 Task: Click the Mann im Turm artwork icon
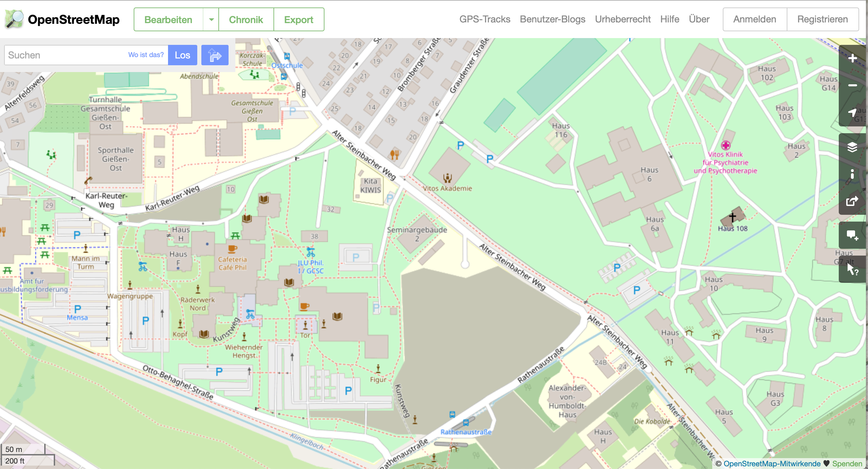tap(86, 249)
